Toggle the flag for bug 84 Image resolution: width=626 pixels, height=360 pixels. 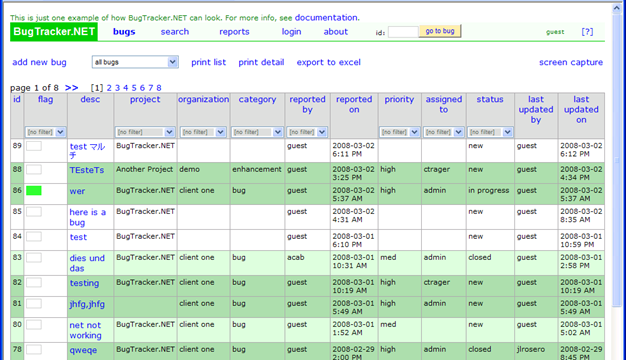click(34, 237)
